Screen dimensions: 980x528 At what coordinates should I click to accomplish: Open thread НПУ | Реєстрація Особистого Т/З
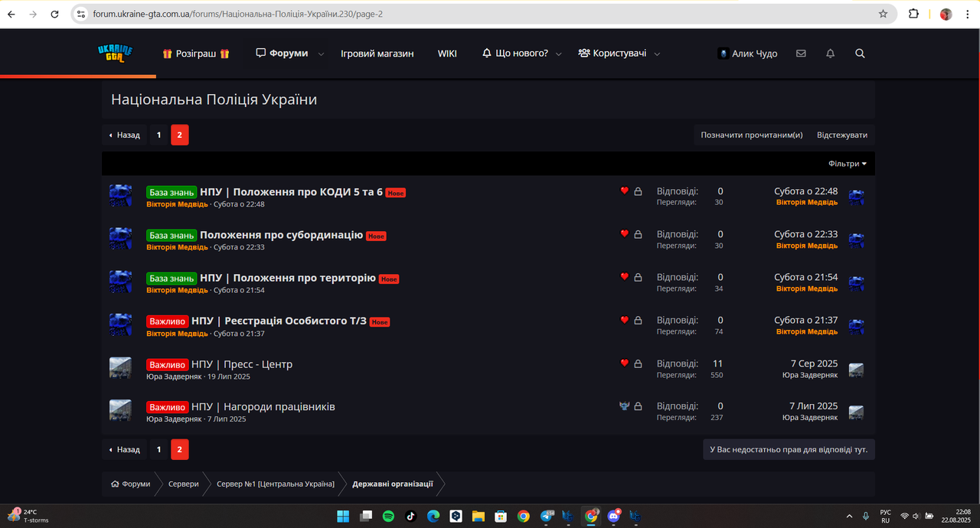point(279,321)
